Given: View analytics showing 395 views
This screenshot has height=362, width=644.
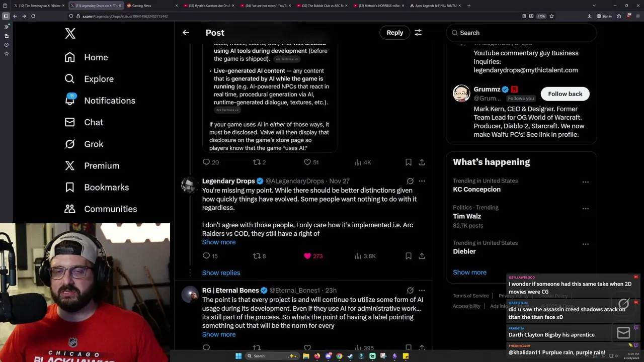Looking at the screenshot, I should (364, 347).
